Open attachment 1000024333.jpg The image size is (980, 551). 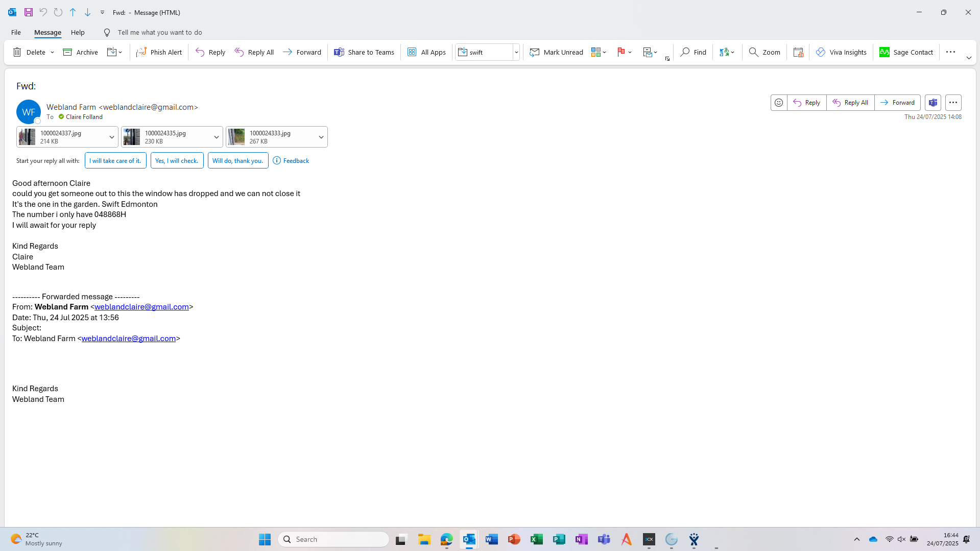(x=270, y=137)
